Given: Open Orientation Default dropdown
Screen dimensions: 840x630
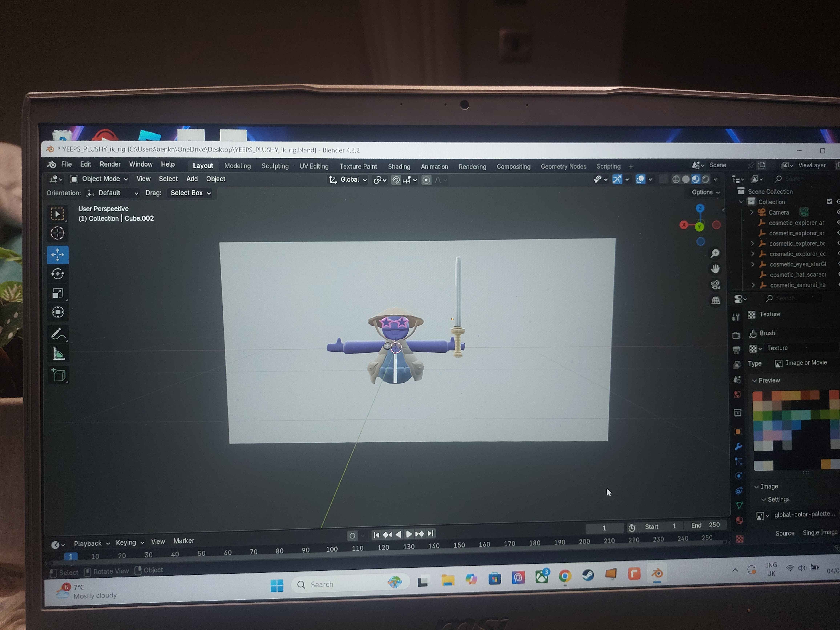Looking at the screenshot, I should pyautogui.click(x=112, y=193).
